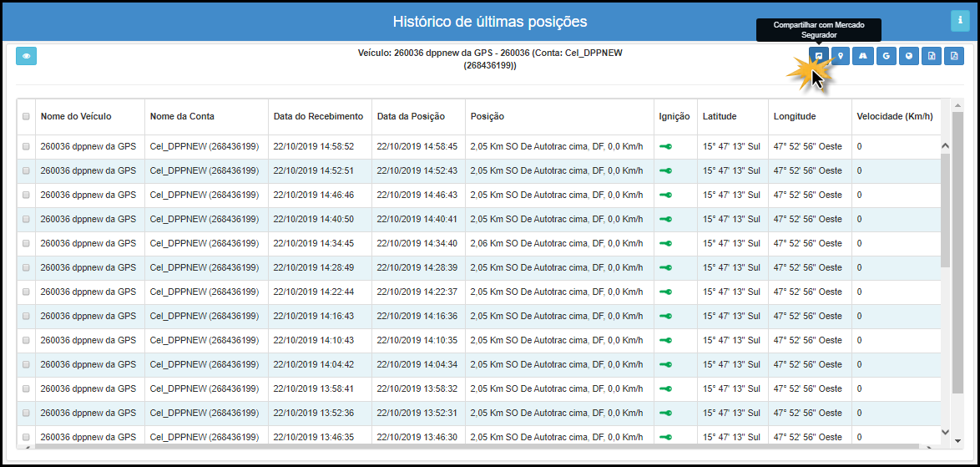
Task: Click the ignition key icon in 14:22:44 row
Action: [665, 292]
